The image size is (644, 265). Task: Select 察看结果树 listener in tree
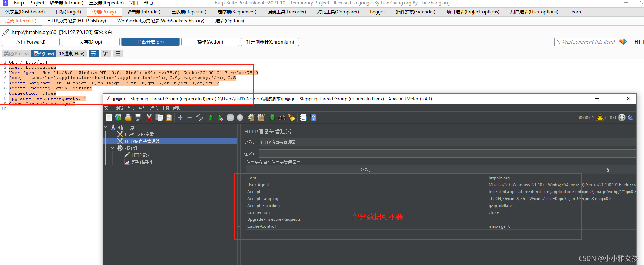(x=142, y=162)
